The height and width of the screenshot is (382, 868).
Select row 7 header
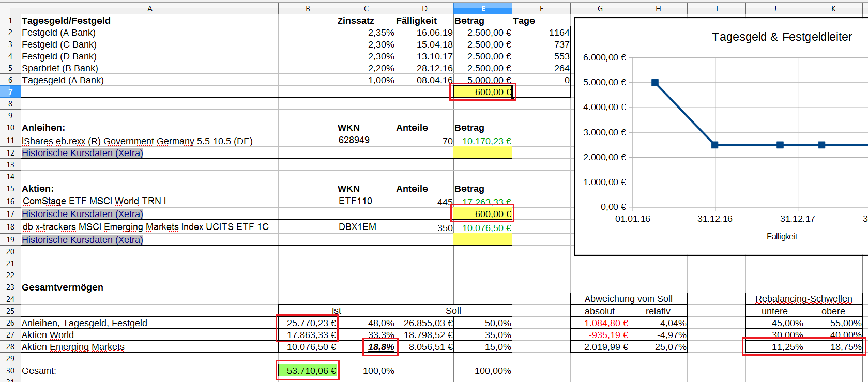point(10,92)
